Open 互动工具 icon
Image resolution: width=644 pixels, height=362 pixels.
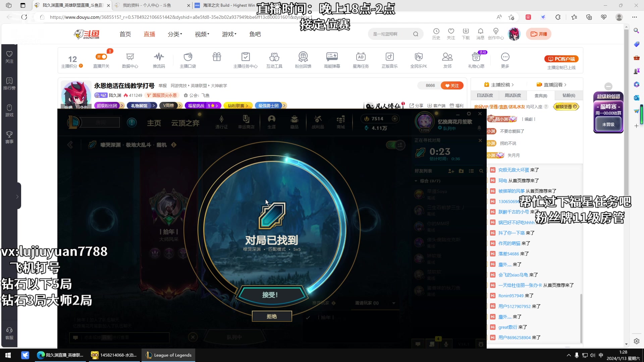click(274, 60)
